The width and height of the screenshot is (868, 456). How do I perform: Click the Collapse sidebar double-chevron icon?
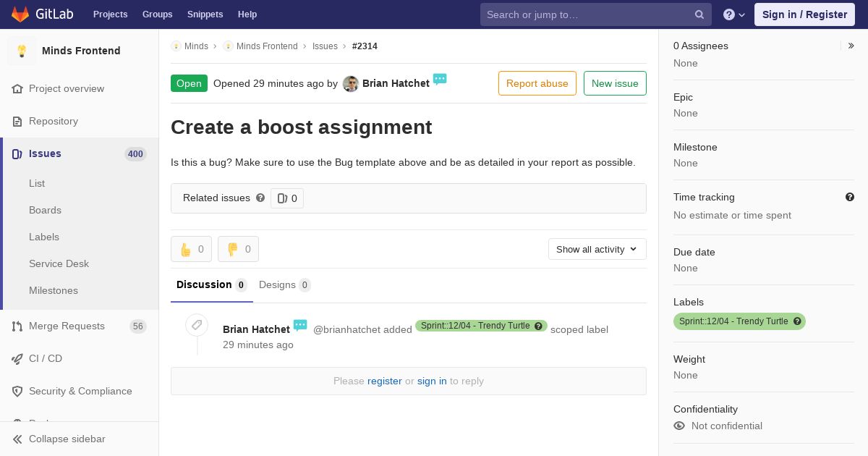coord(17,439)
